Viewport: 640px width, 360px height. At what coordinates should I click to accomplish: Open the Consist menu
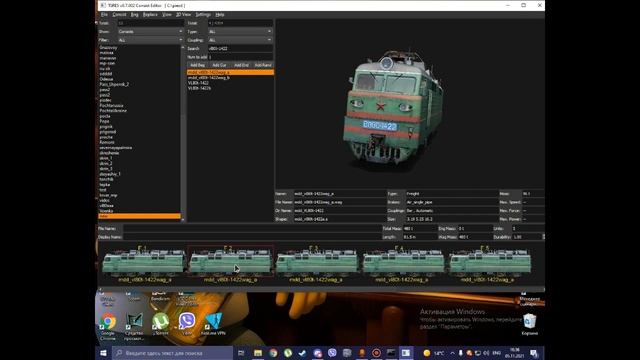(119, 14)
